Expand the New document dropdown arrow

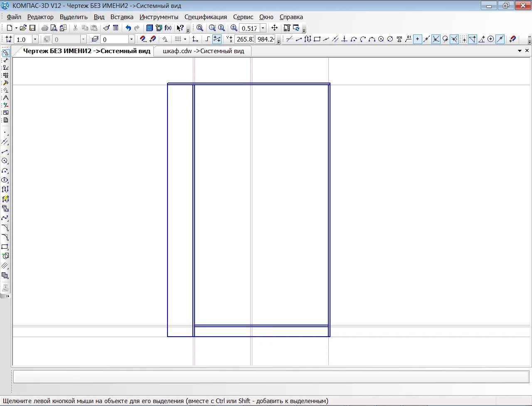(16, 28)
